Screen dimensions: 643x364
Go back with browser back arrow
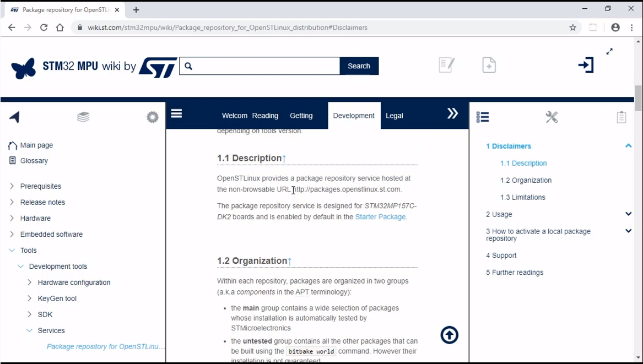[x=12, y=28]
